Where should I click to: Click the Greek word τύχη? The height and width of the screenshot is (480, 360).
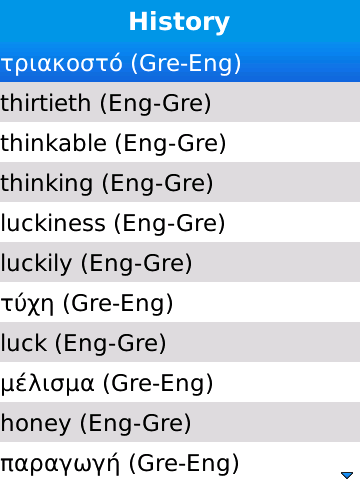click(27, 305)
